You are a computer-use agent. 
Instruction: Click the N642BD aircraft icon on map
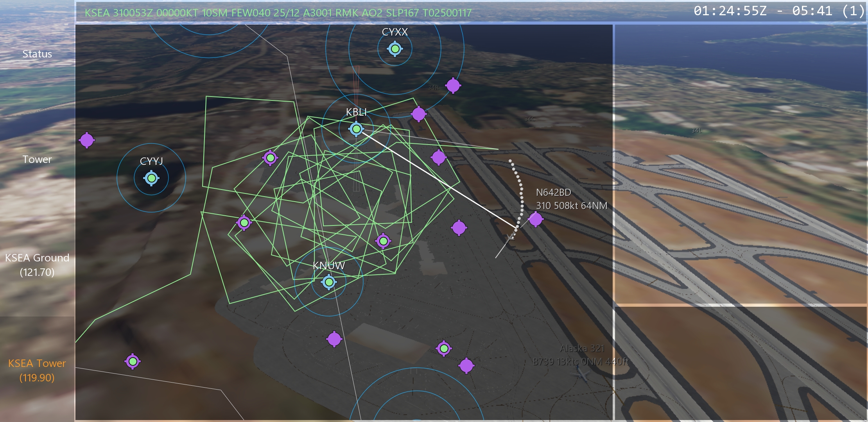point(510,237)
